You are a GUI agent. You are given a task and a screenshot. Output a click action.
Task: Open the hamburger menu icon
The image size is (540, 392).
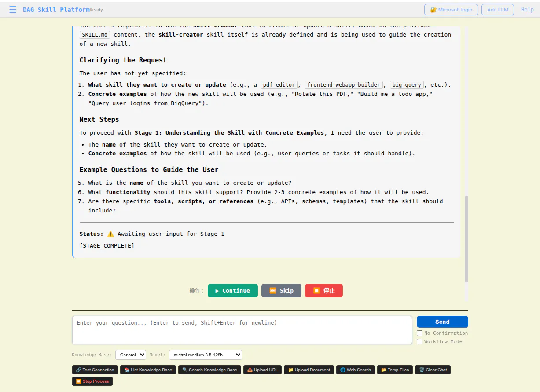[12, 10]
